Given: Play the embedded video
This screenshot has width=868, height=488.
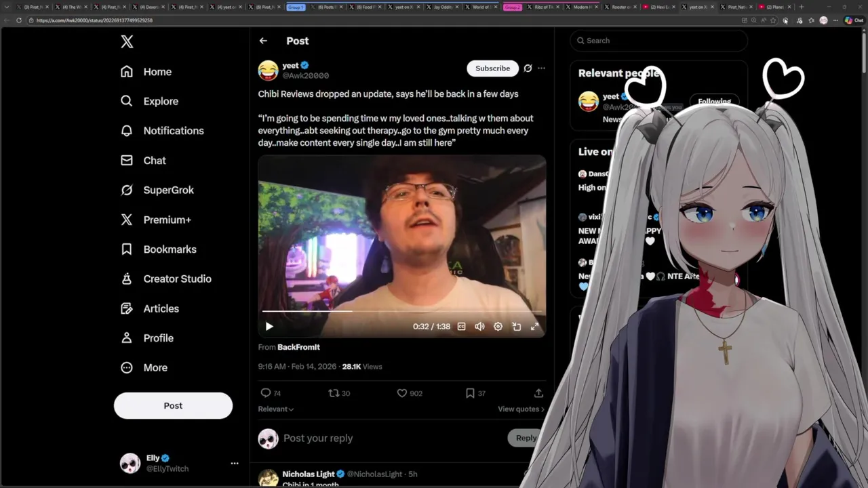Looking at the screenshot, I should [x=269, y=327].
